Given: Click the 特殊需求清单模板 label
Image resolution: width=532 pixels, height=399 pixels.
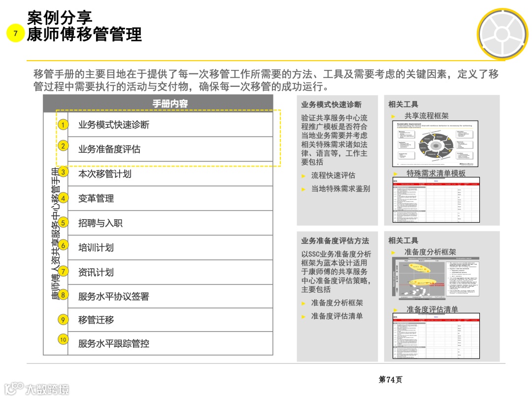Looking at the screenshot, I should 436,173.
